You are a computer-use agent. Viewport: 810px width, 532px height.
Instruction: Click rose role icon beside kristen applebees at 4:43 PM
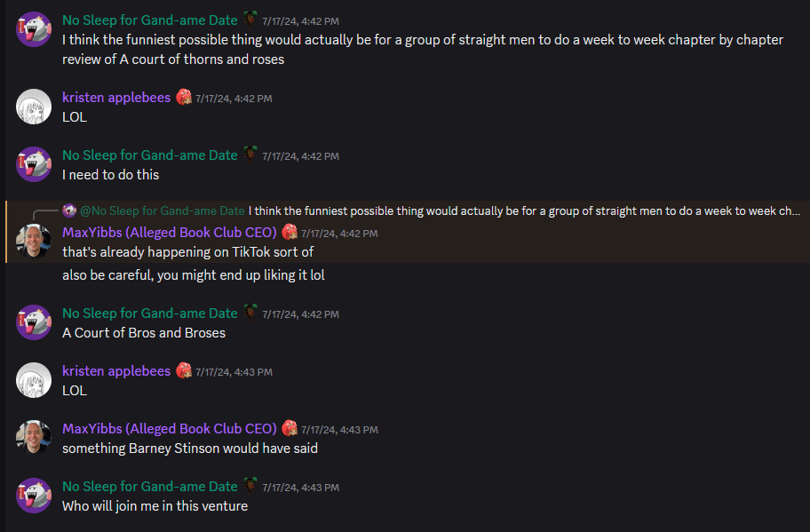pyautogui.click(x=184, y=371)
